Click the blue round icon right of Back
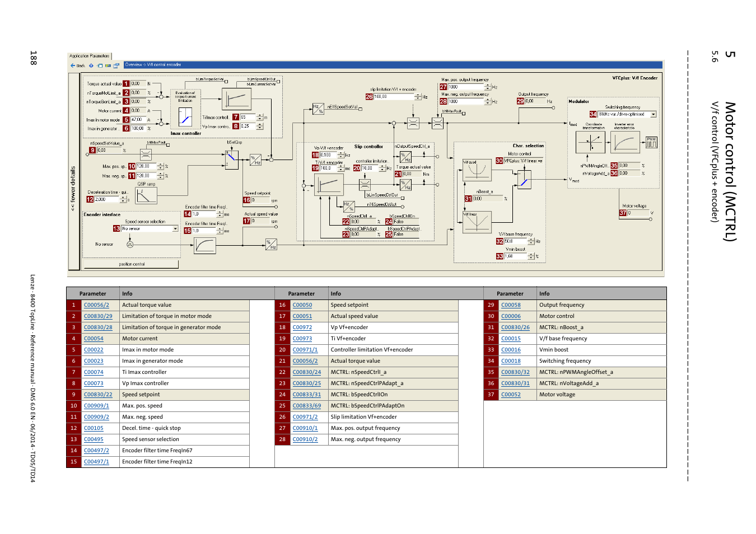 point(91,65)
